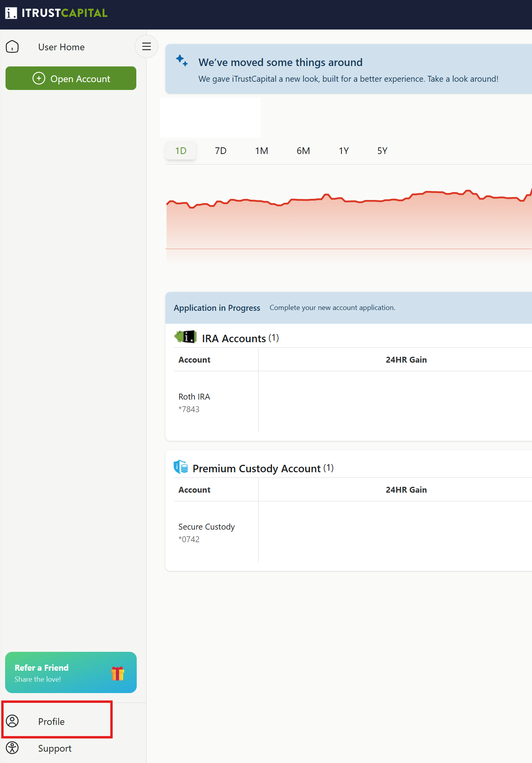Click the home icon in sidebar
Screen dimensions: 532x763
point(12,47)
